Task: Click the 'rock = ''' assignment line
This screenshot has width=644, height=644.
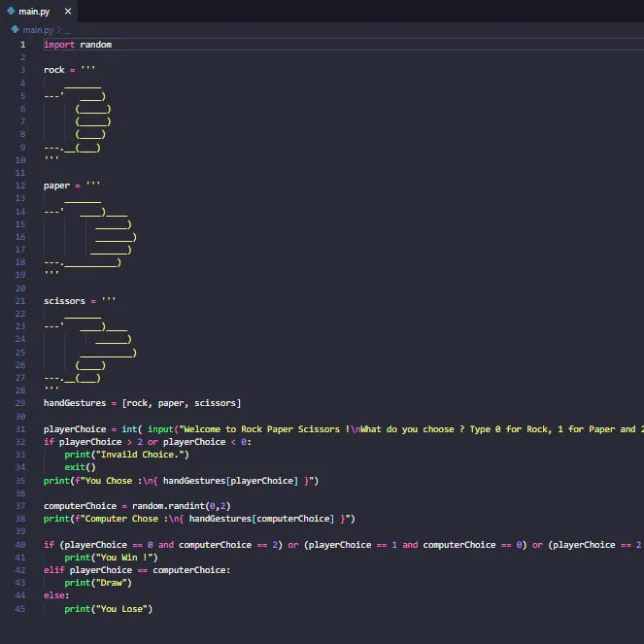Action: 69,69
